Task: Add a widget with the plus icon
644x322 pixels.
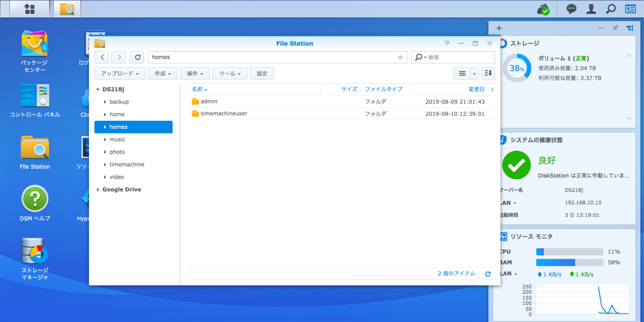Action: [x=499, y=28]
